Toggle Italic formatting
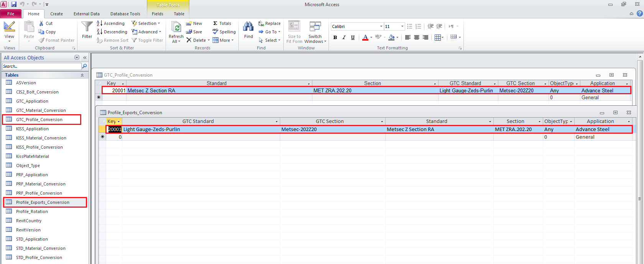Screen dimensions: 644x264 (344, 37)
